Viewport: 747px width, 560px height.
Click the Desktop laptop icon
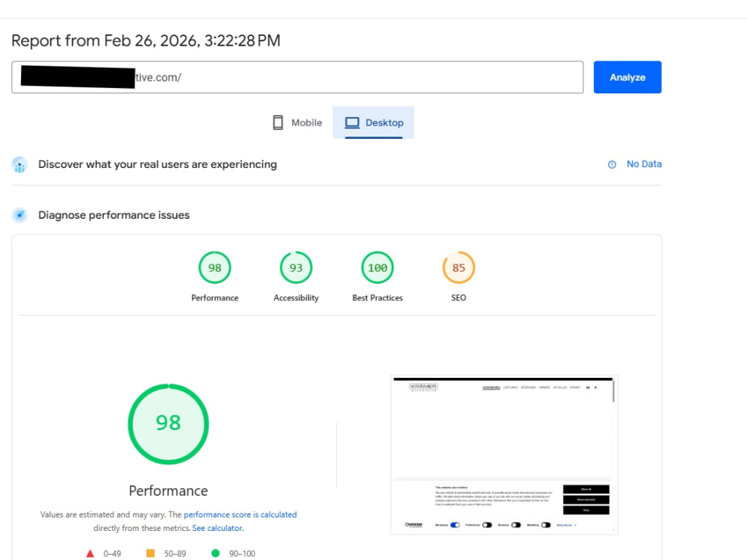tap(352, 123)
